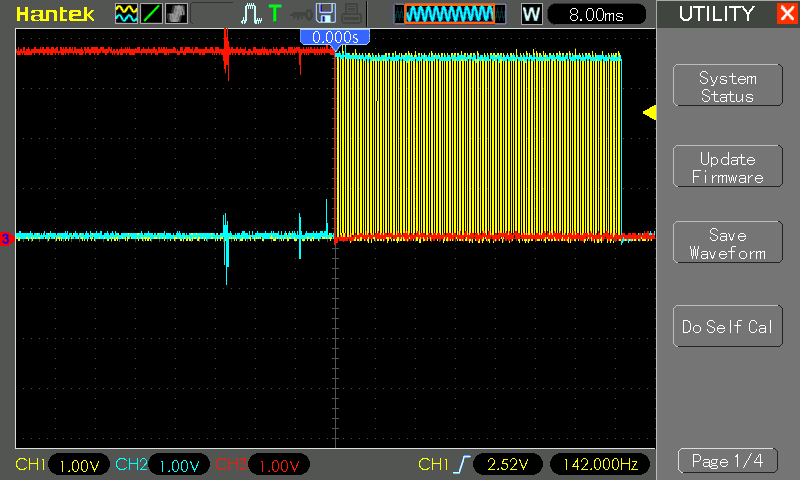800x480 pixels.
Task: Click the gray persistence icon in top bar
Action: pyautogui.click(x=175, y=14)
